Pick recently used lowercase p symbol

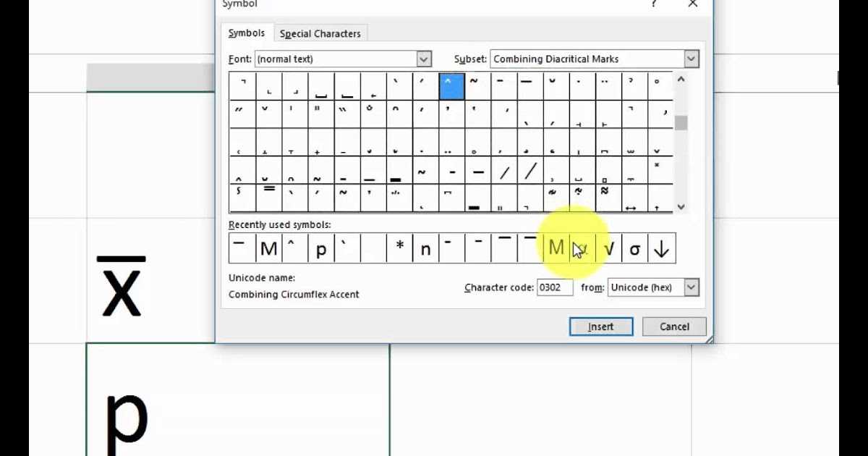pos(320,248)
